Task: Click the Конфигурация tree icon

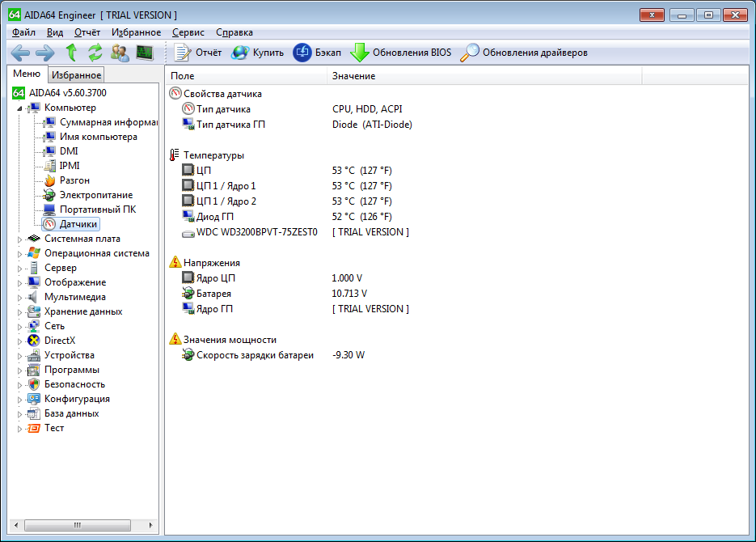Action: click(34, 399)
